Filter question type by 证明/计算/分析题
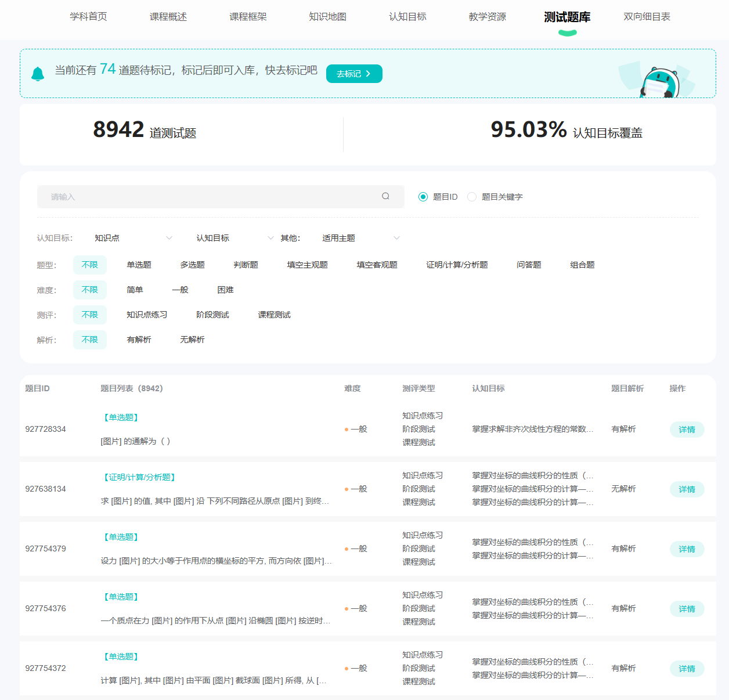Screen dimensions: 729x700 point(457,265)
